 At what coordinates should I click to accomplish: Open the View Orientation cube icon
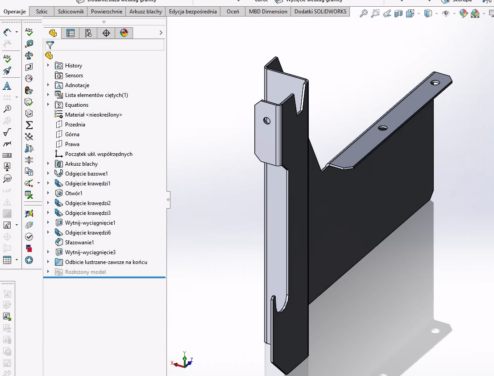410,13
